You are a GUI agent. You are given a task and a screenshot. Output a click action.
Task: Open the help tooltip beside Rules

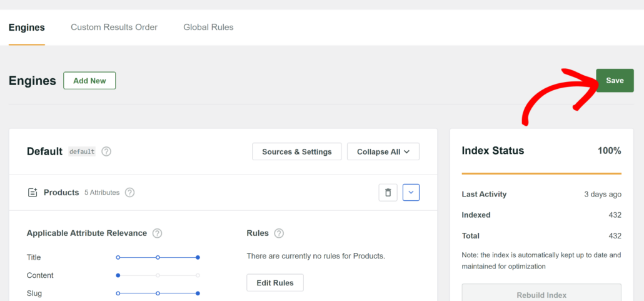pos(279,233)
